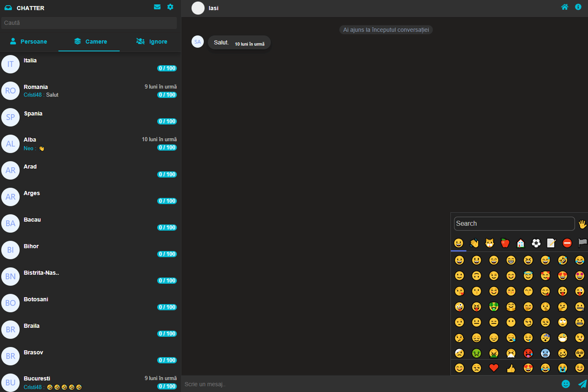Open the Bucuresti chat room

point(90,383)
